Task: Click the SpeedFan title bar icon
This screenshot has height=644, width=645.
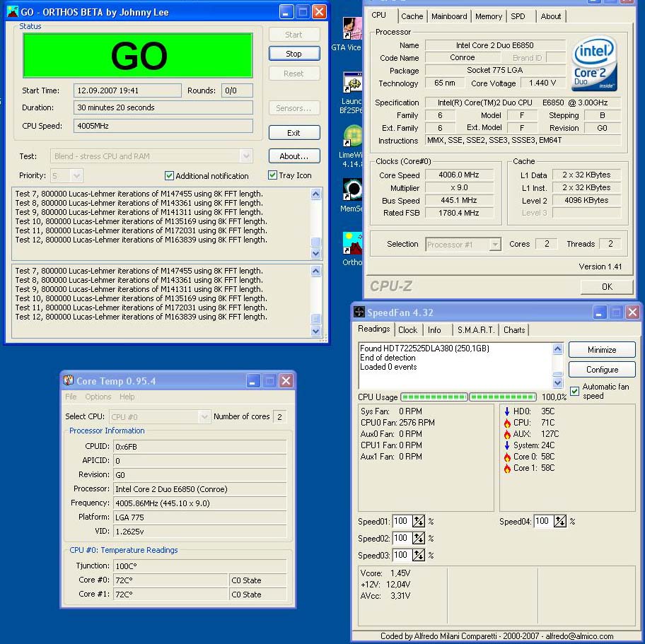Action: (x=359, y=312)
